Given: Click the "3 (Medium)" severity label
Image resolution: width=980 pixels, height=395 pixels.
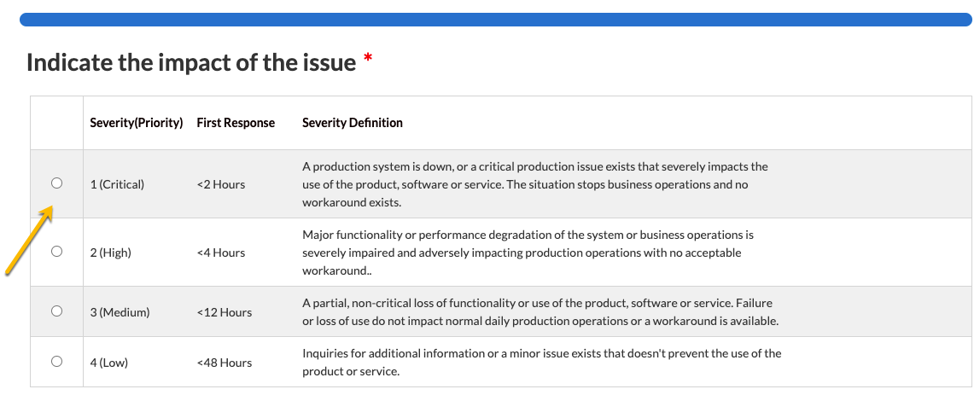Looking at the screenshot, I should (x=120, y=312).
